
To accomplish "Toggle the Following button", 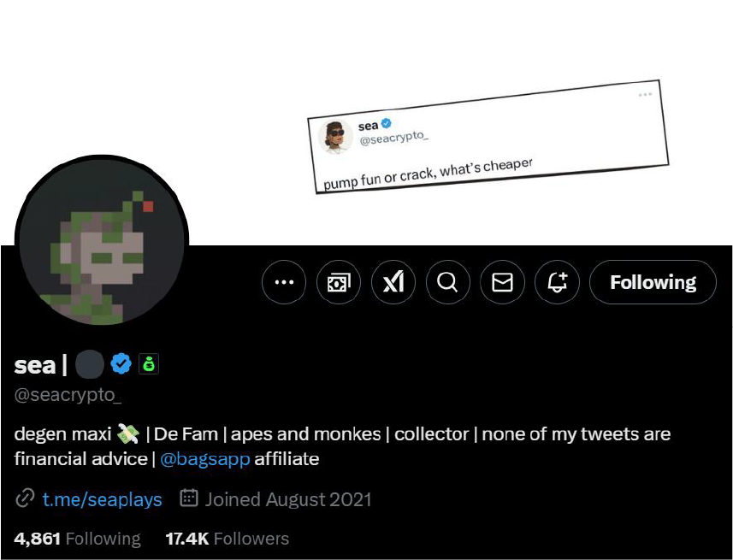I will point(653,282).
